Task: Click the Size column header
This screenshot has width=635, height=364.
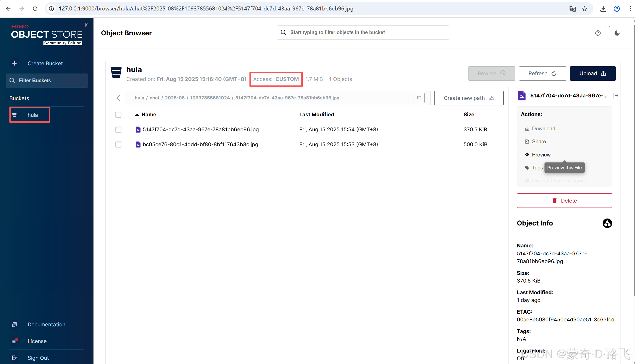Action: click(469, 115)
